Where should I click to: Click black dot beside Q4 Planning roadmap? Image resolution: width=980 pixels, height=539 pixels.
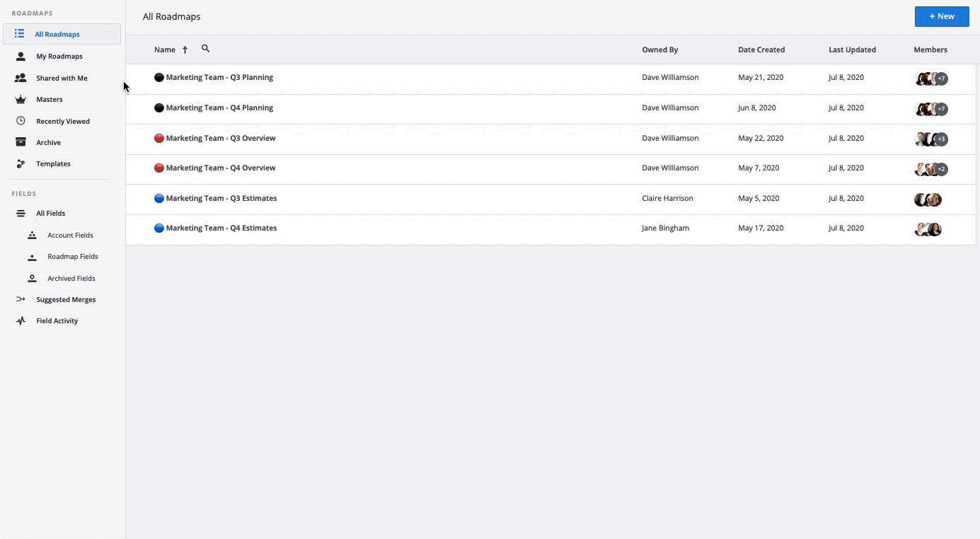(159, 108)
